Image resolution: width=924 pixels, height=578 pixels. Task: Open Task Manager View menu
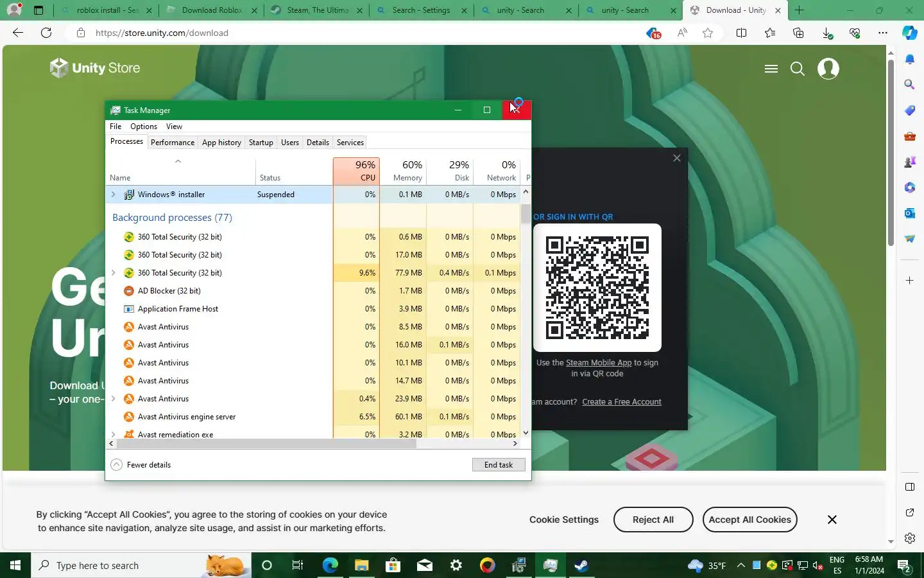pyautogui.click(x=174, y=127)
